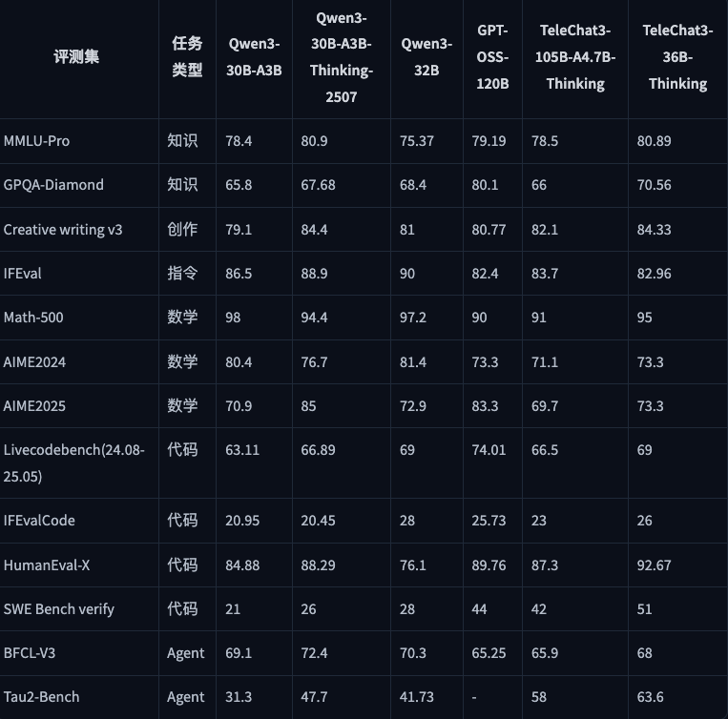Click the 指令 task type cell

pos(182,274)
